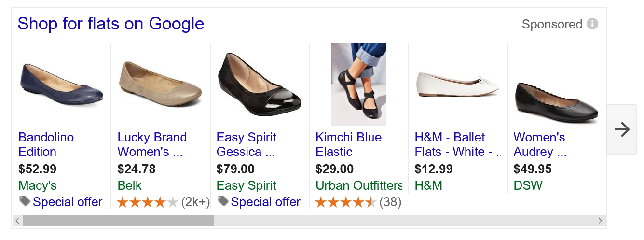Viewport: 644px width, 240px height.
Task: Click the scrollbar right arrow
Action: click(600, 221)
